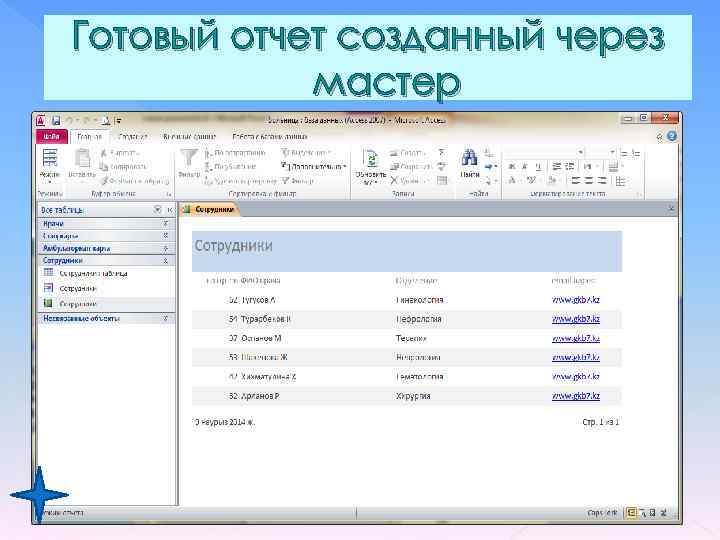Open the Выделение selection filter dropdown
The image size is (720, 540).
[x=306, y=152]
